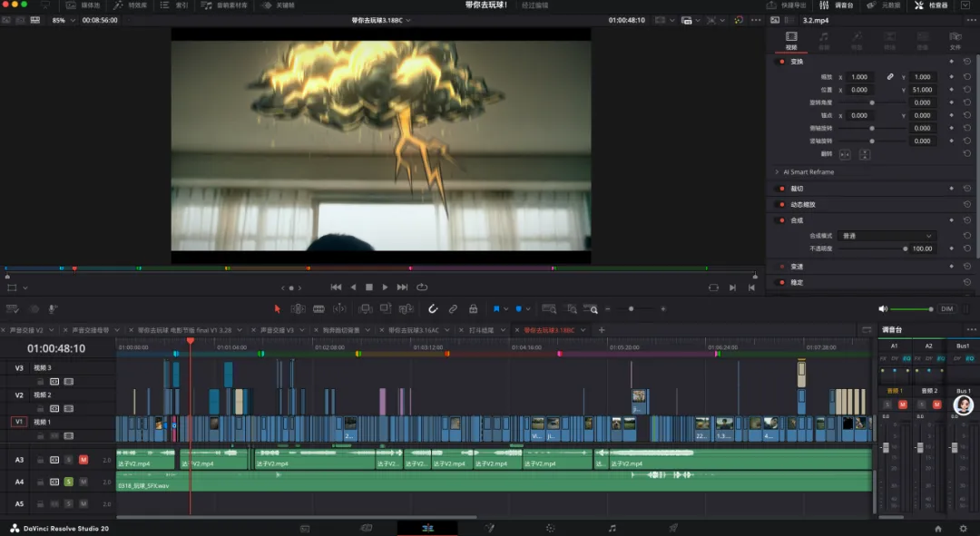Open the viewer 85% zoom dropdown

point(64,20)
